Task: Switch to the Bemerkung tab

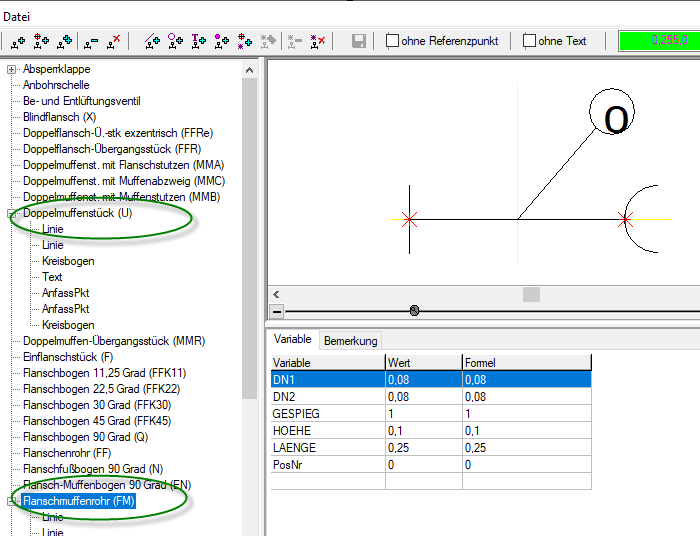Action: pyautogui.click(x=350, y=341)
